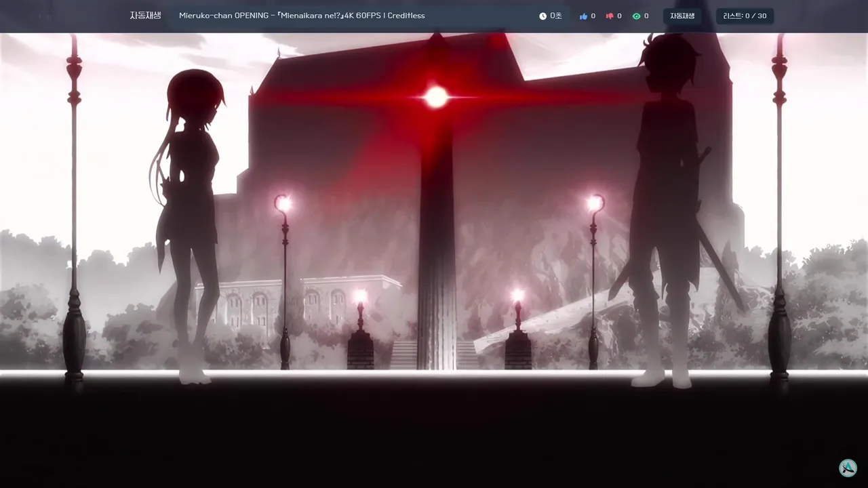868x488 pixels.
Task: Click the blue thumbs-up like icon
Action: pyautogui.click(x=583, y=16)
